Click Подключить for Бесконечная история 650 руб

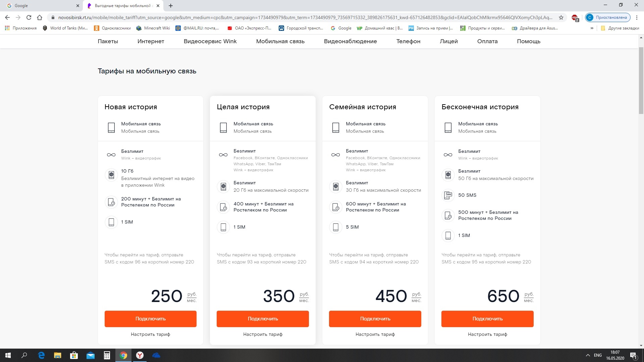pyautogui.click(x=487, y=319)
